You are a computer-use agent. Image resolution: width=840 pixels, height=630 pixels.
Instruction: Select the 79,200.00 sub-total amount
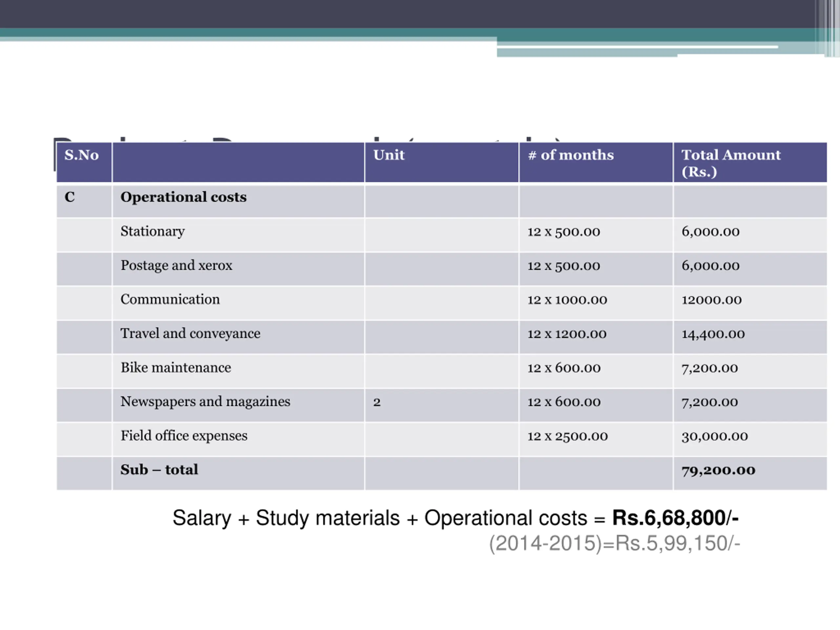pos(718,470)
